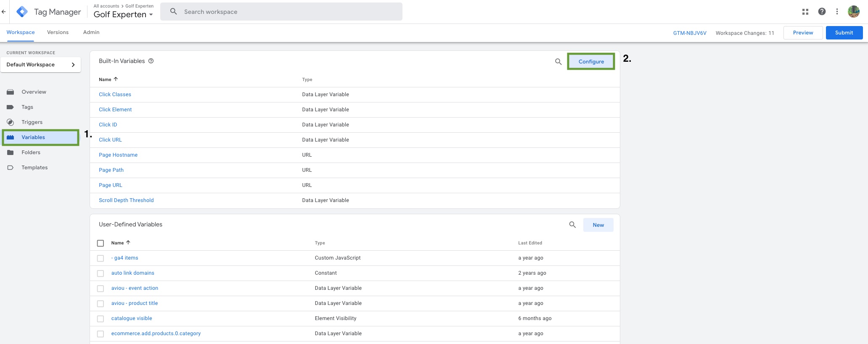Open the '- ga4 items' variable
Viewport: 868px width, 344px height.
point(125,258)
